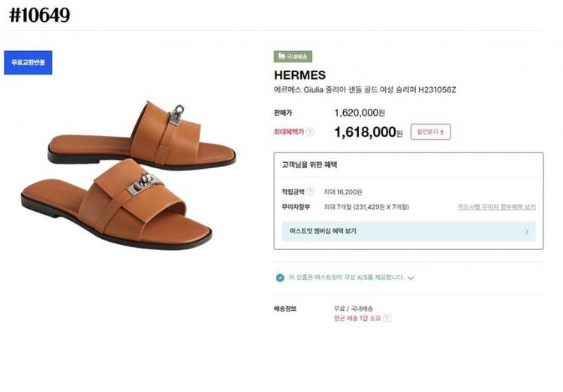This screenshot has height=392, width=563.
Task: Click the #10649 heading
Action: [39, 15]
